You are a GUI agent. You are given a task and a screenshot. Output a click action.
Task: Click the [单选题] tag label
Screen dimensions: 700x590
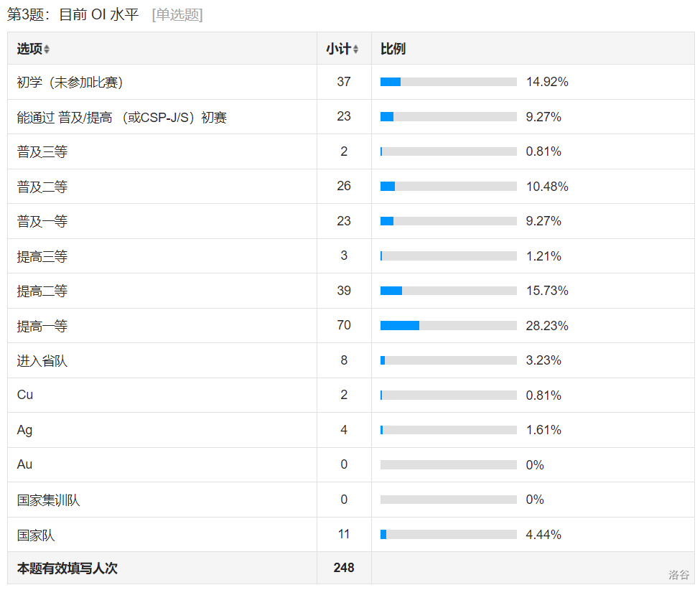[x=177, y=15]
